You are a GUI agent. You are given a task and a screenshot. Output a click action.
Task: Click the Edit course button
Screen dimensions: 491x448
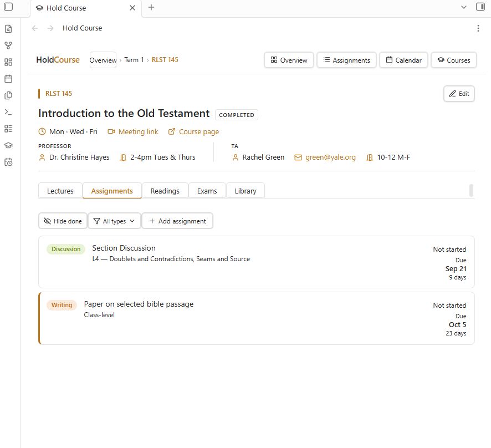pos(459,94)
